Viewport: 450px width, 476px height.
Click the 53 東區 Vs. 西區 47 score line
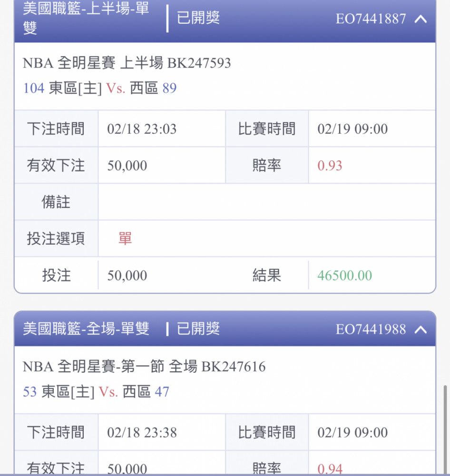pyautogui.click(x=96, y=392)
